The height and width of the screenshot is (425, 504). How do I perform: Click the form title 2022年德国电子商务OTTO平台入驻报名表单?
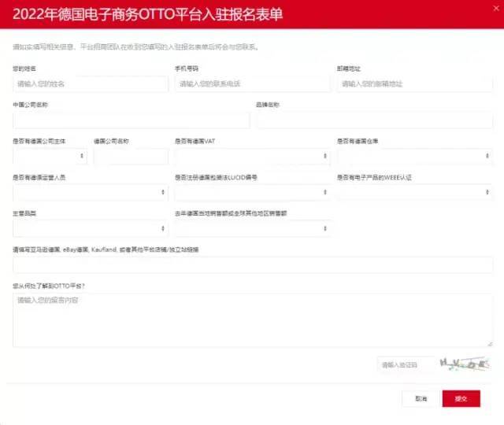pos(147,14)
